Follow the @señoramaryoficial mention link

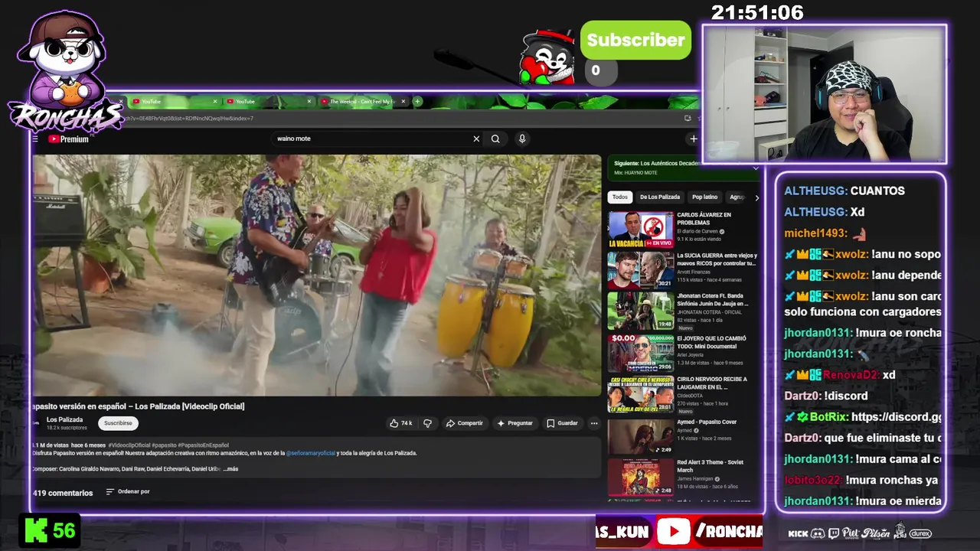coord(310,453)
